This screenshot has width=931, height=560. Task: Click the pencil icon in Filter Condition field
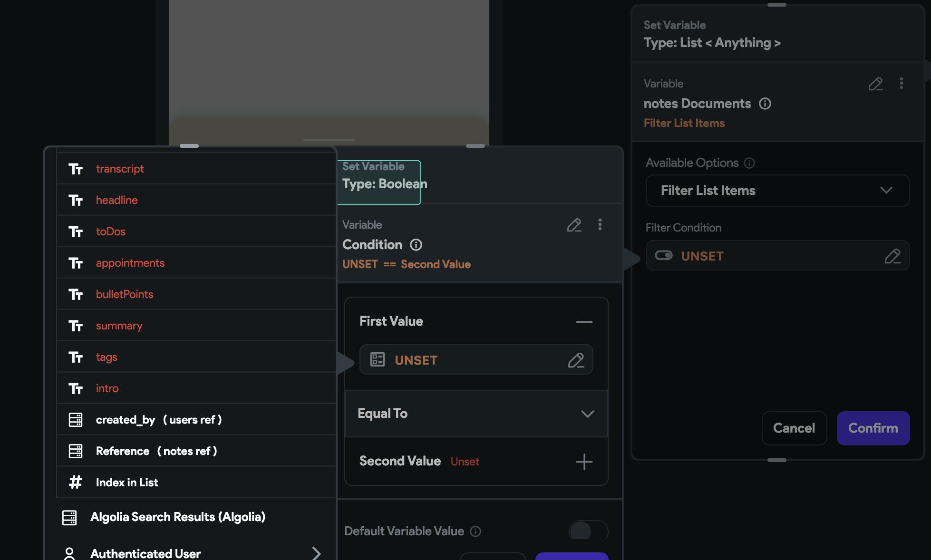tap(892, 256)
